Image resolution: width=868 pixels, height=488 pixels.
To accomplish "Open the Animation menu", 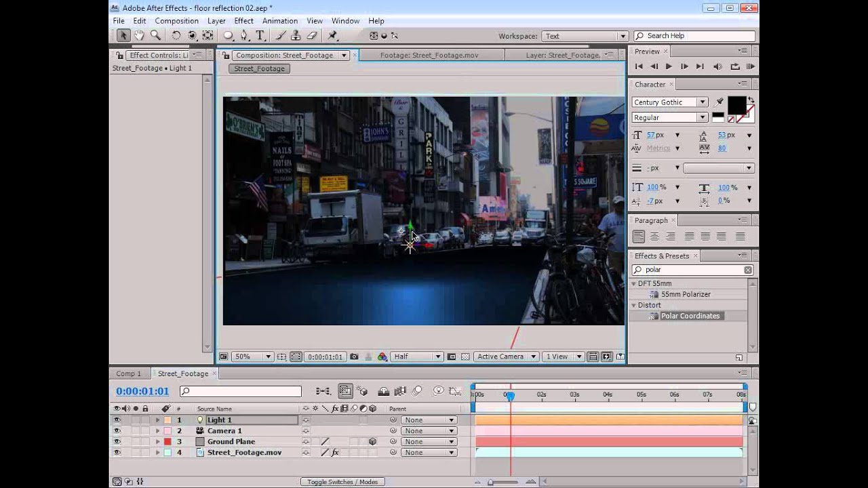I will tap(280, 21).
